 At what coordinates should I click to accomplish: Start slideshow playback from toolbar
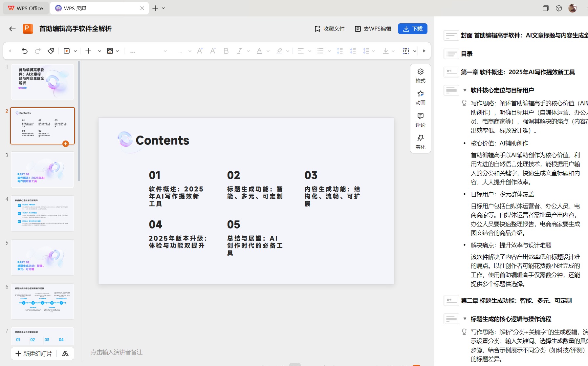(67, 51)
